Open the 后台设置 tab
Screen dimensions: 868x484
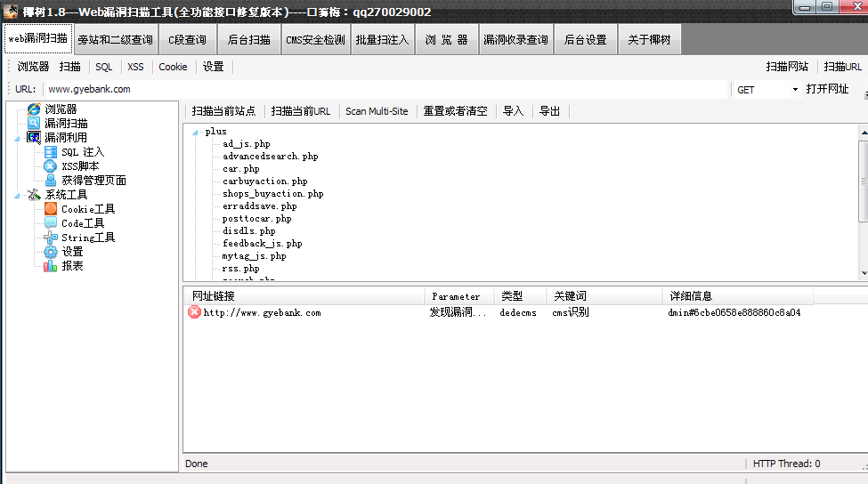pyautogui.click(x=586, y=39)
